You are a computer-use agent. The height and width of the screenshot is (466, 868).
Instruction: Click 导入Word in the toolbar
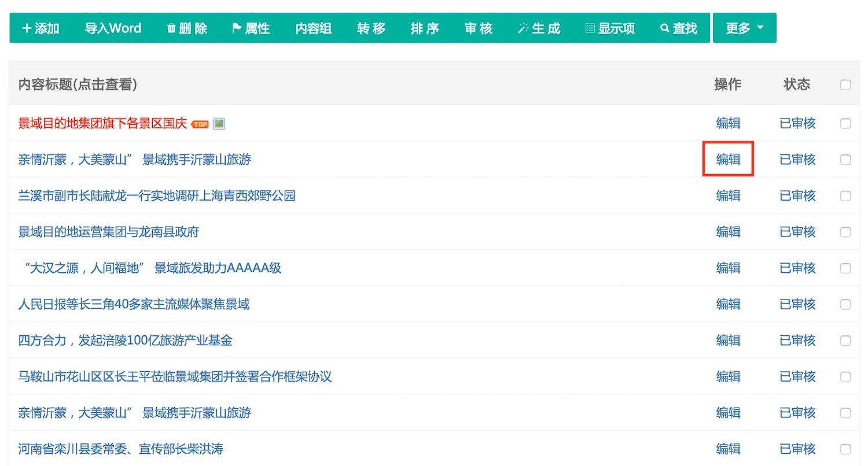click(113, 28)
